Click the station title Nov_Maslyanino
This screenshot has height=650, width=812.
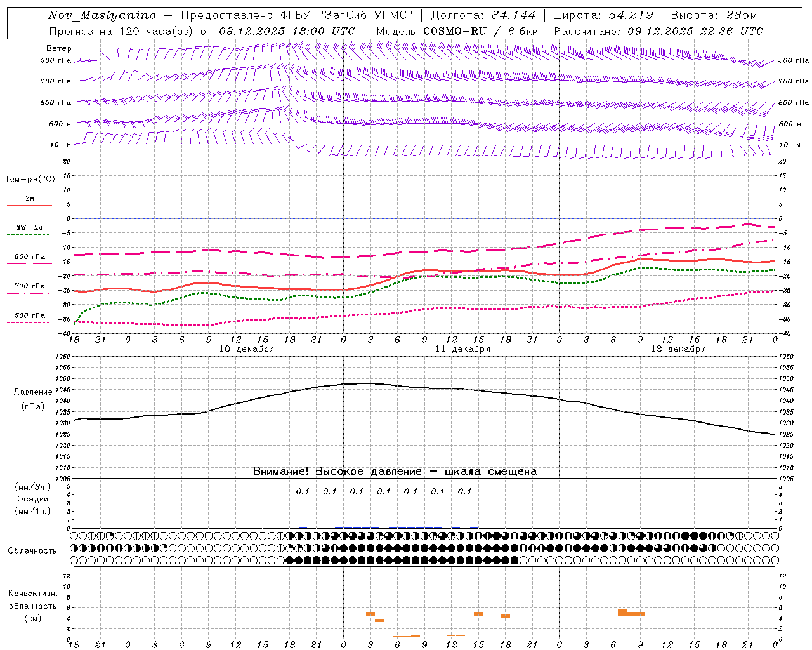[102, 15]
